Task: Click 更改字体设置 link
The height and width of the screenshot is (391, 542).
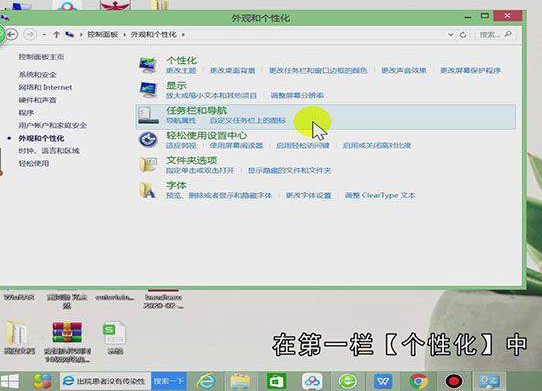Action: (x=309, y=195)
